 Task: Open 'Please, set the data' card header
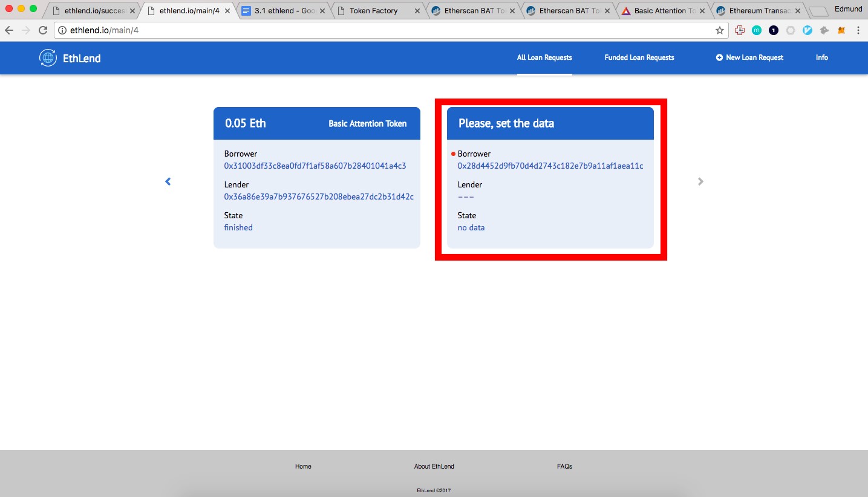(x=550, y=123)
